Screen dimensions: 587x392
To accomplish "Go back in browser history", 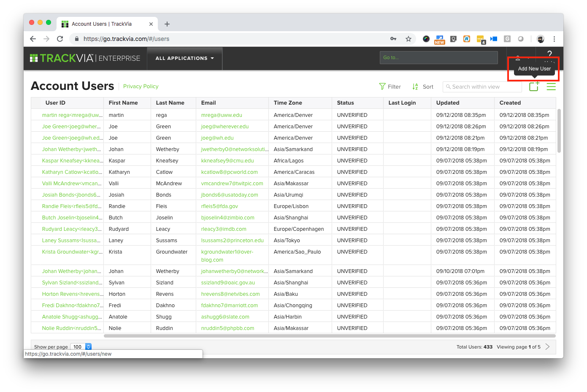I will [33, 39].
